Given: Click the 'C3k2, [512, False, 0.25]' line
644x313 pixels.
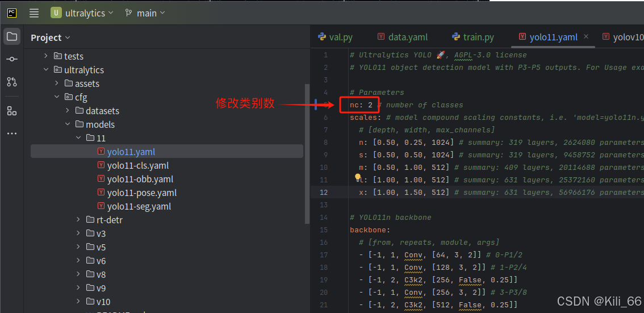Looking at the screenshot, I should coord(438,305).
